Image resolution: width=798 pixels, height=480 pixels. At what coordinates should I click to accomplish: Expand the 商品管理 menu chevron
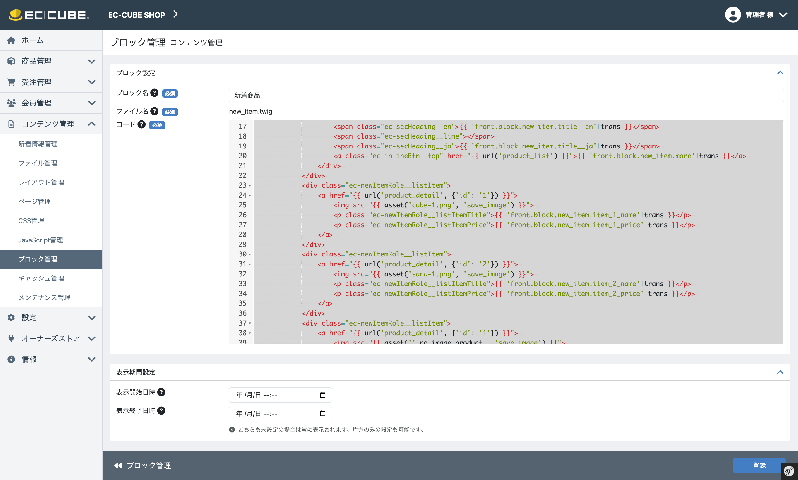[x=92, y=61]
